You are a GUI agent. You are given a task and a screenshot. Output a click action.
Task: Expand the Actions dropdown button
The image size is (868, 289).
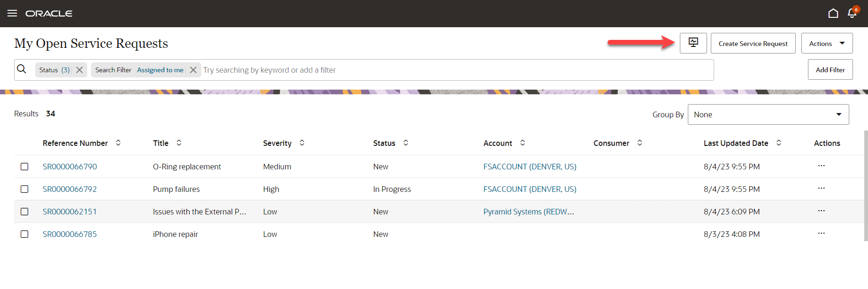click(x=827, y=43)
